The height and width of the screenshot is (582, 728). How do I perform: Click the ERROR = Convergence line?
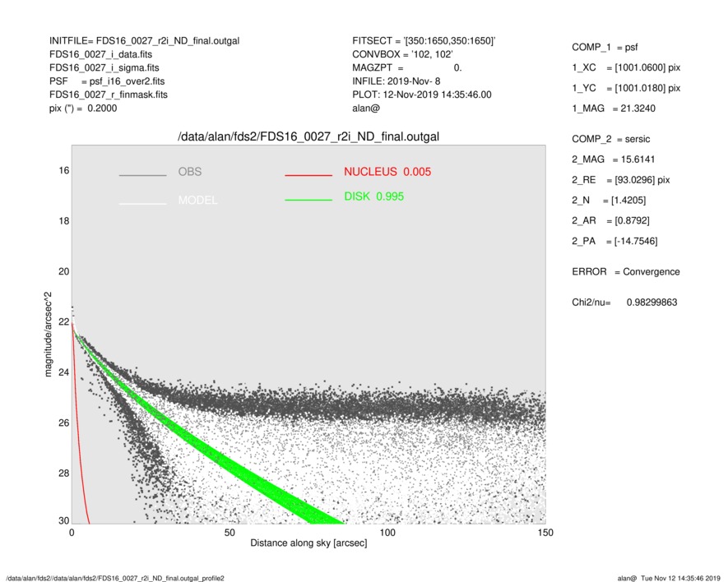[x=626, y=272]
